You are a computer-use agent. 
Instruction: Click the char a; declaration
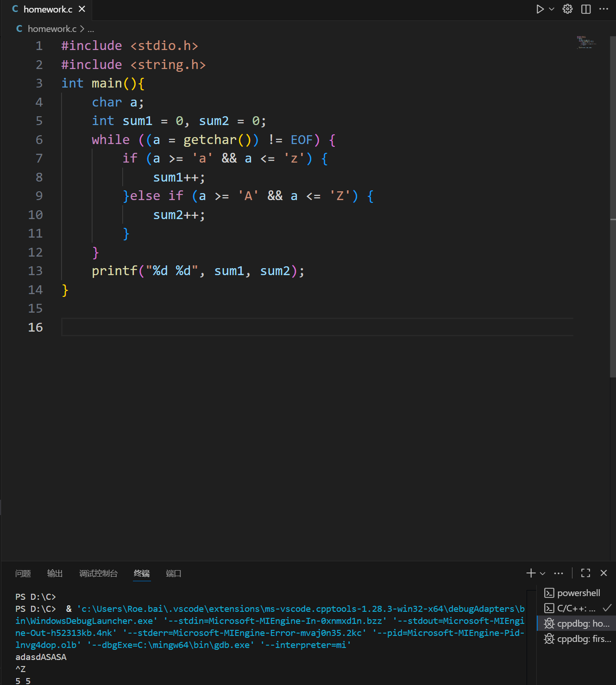[118, 102]
